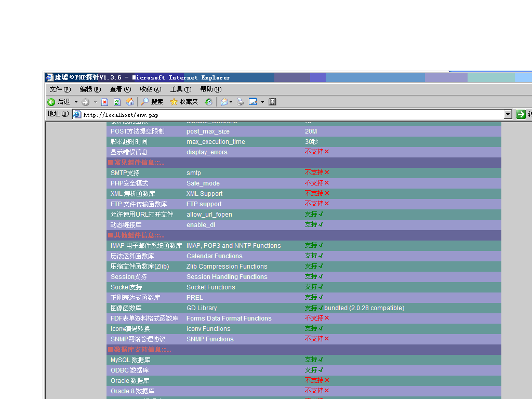Image resolution: width=532 pixels, height=399 pixels.
Task: Open the Home page icon
Action: pos(130,101)
